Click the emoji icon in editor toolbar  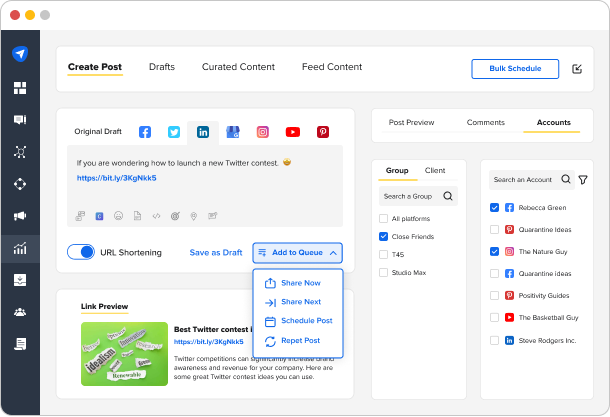coord(118,216)
